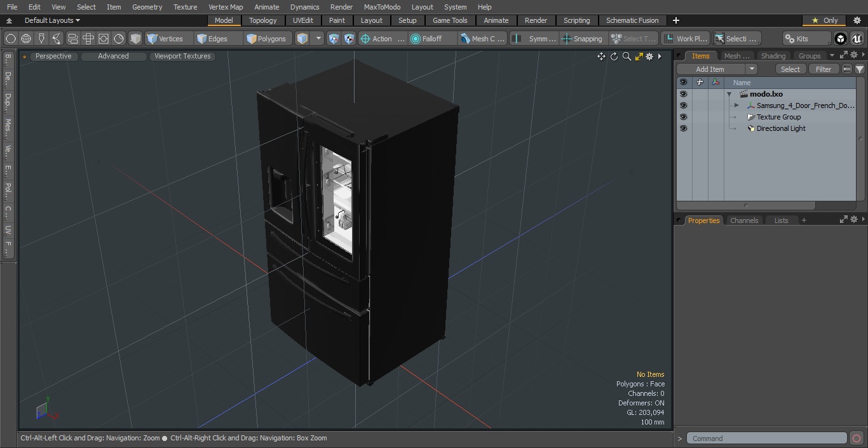Open the File menu

tap(12, 7)
